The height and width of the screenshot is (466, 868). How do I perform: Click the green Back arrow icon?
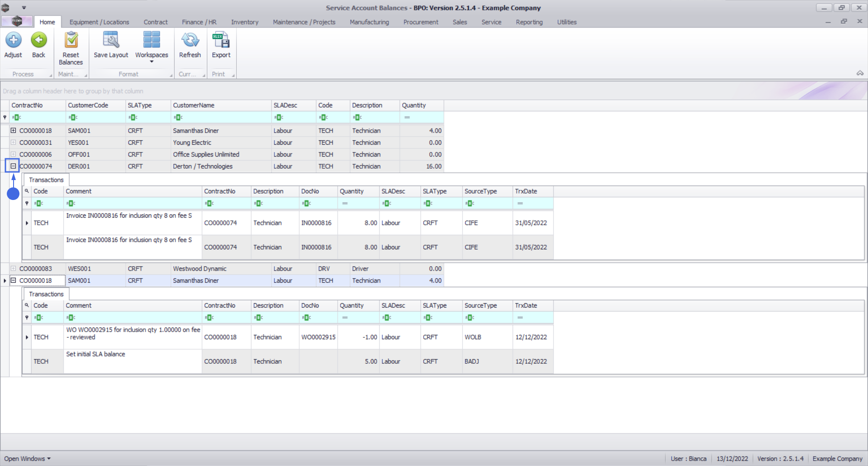[39, 40]
